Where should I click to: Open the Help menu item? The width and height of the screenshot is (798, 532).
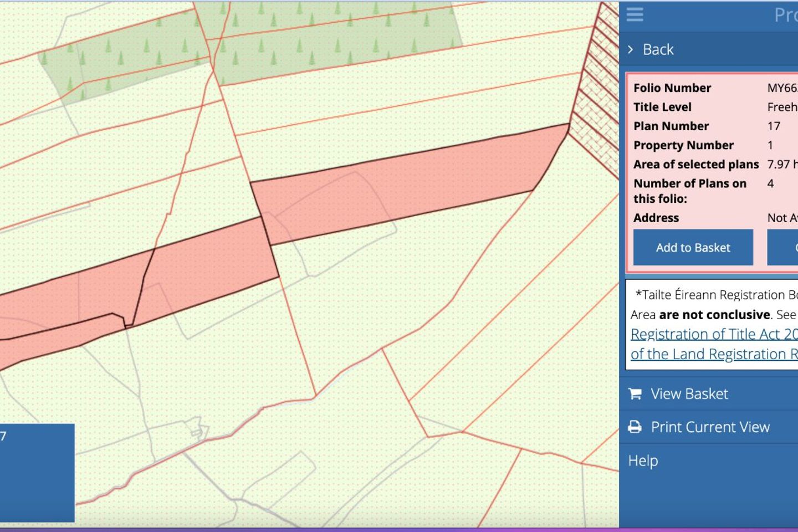(x=643, y=461)
